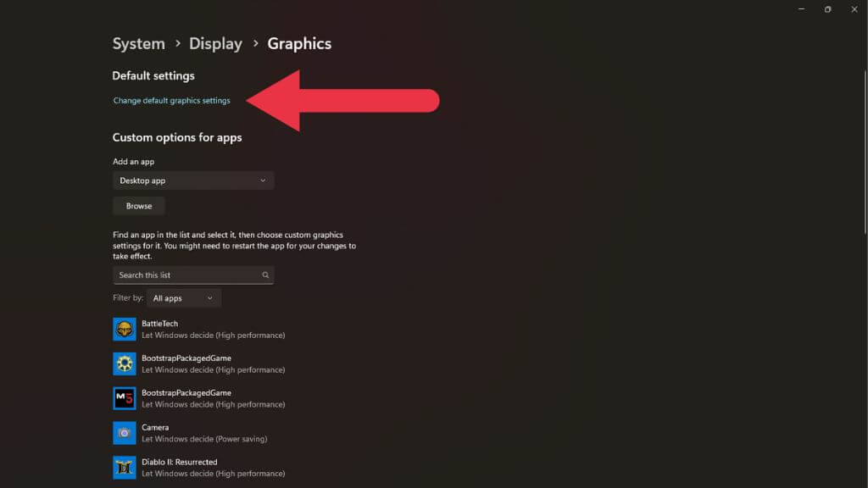The image size is (868, 488).
Task: Click the Search this list field
Action: click(193, 275)
